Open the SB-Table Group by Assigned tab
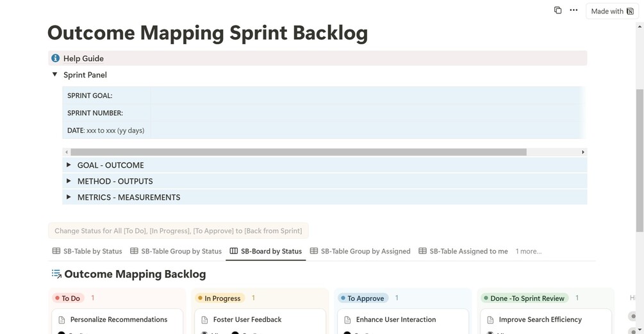The width and height of the screenshot is (644, 334). pos(359,251)
